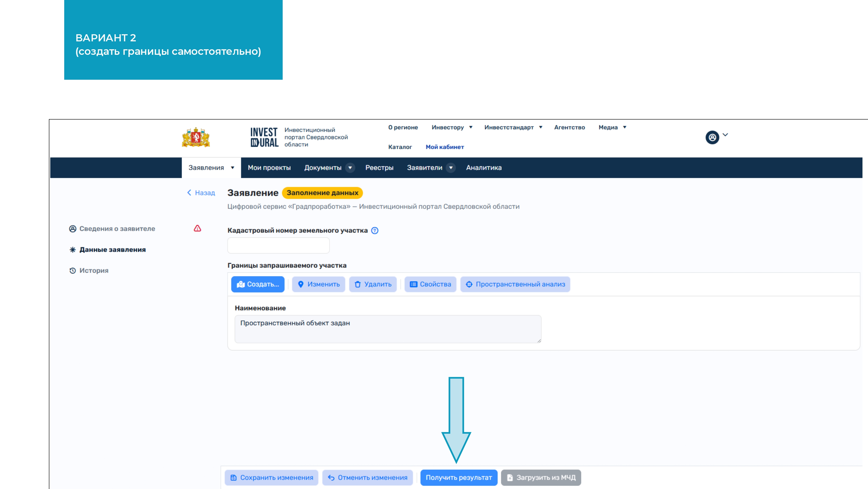Expand the Инвестстандарт dropdown arrow
The image size is (868, 489).
pyautogui.click(x=541, y=127)
